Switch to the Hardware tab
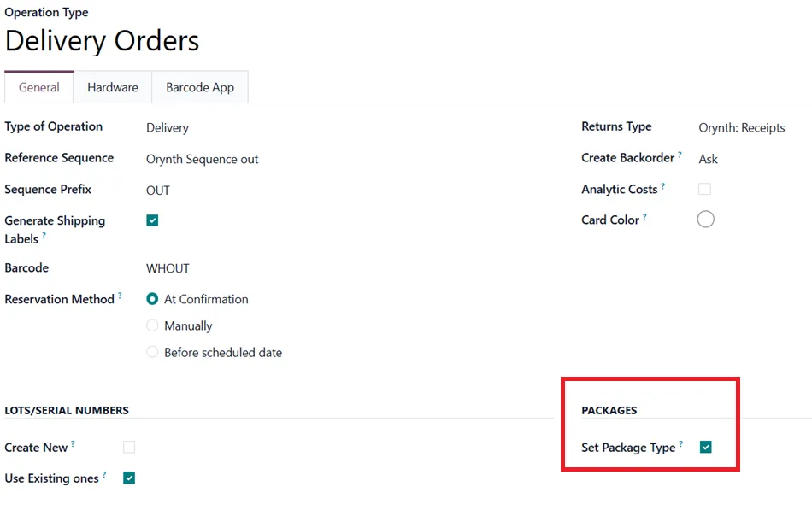Viewport: 812px width, 510px height. tap(113, 87)
